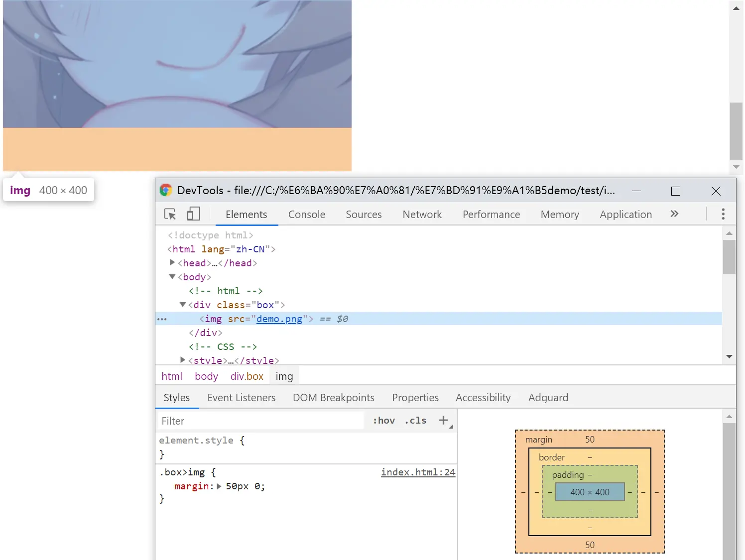Select body in the breadcrumb bar
The height and width of the screenshot is (560, 745).
[207, 376]
